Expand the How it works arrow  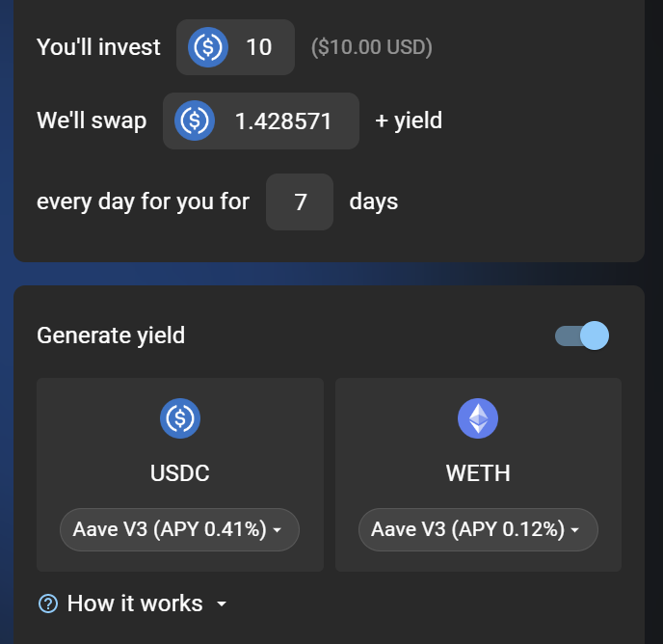[x=222, y=604]
